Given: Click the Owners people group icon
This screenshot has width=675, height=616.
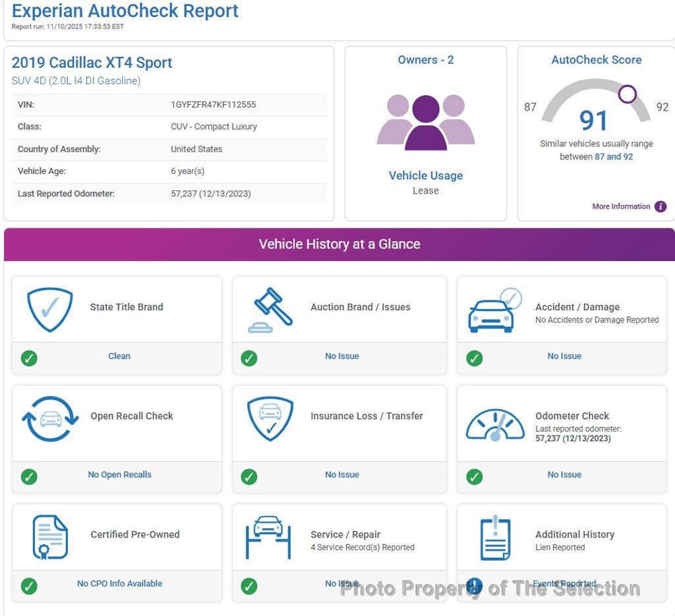Looking at the screenshot, I should point(426,122).
